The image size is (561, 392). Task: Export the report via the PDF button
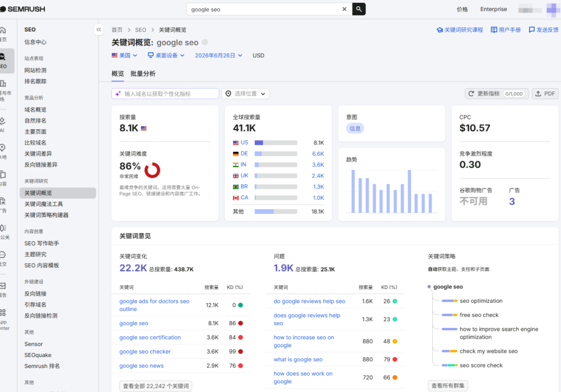point(545,94)
